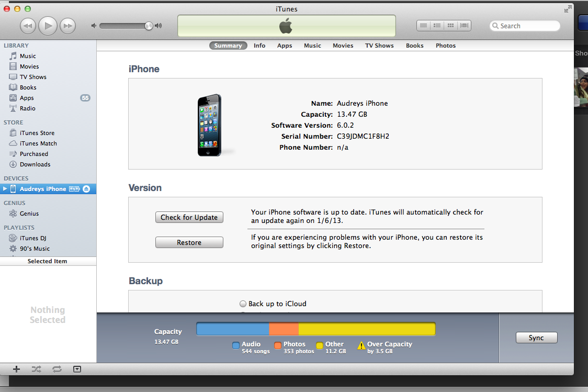Open the Info tab
This screenshot has width=588, height=392.
pyautogui.click(x=259, y=46)
